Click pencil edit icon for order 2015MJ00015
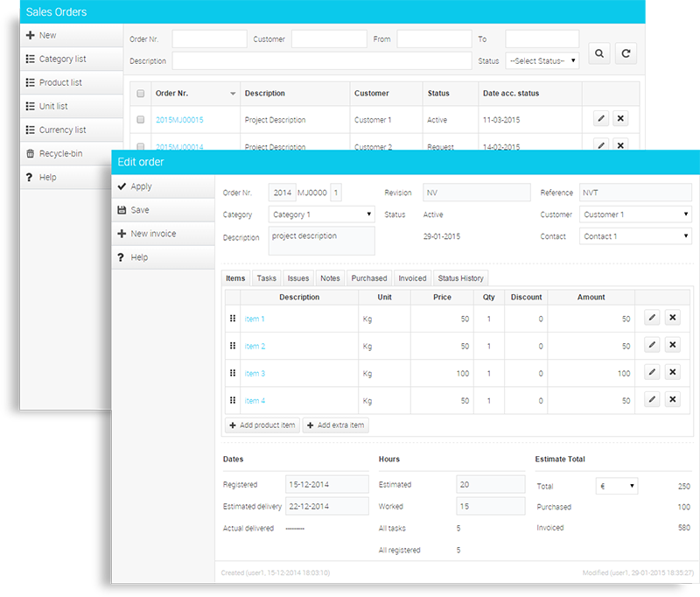Screen dimensions: 700x597 coord(600,119)
